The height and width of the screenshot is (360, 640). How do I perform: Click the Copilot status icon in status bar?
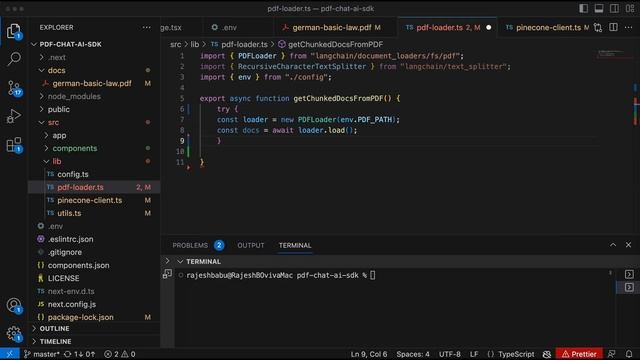(547, 354)
